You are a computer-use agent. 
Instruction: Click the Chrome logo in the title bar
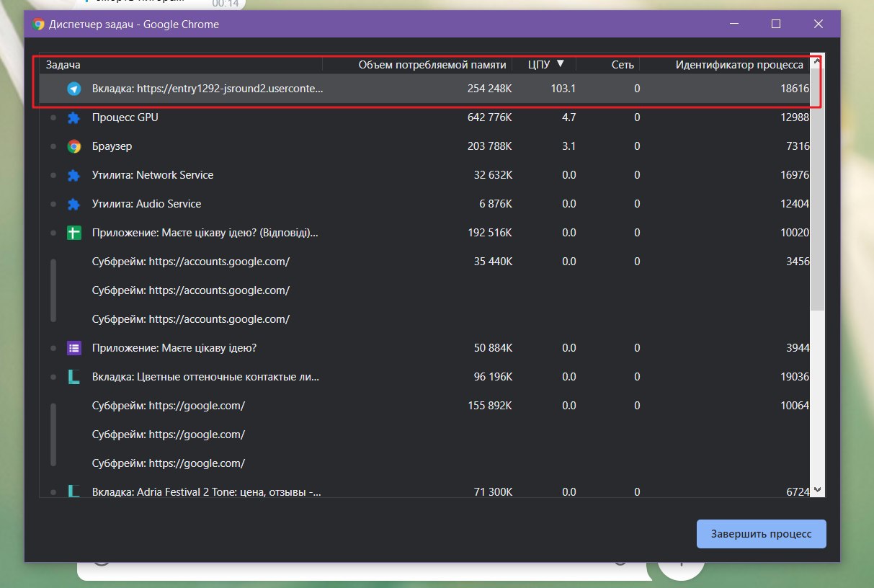[37, 24]
